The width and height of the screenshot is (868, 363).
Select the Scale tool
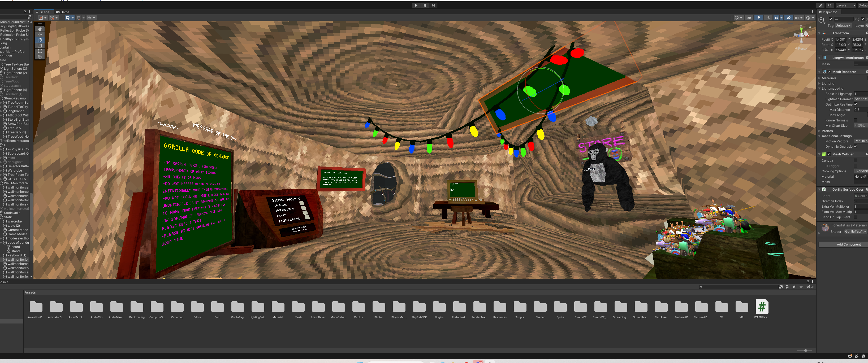[x=40, y=45]
